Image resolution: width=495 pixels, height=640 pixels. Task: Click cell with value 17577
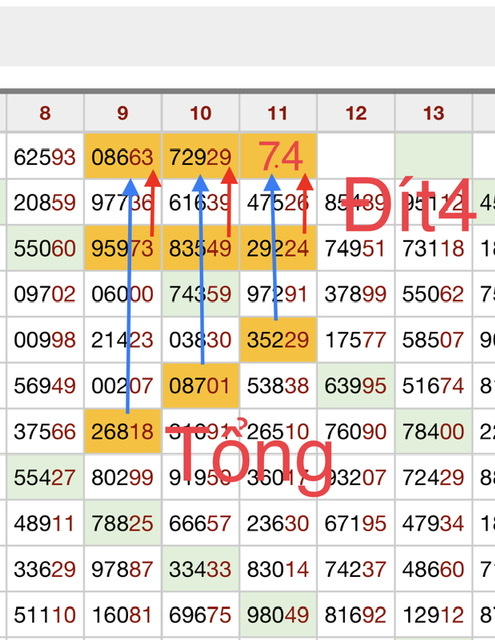(356, 340)
